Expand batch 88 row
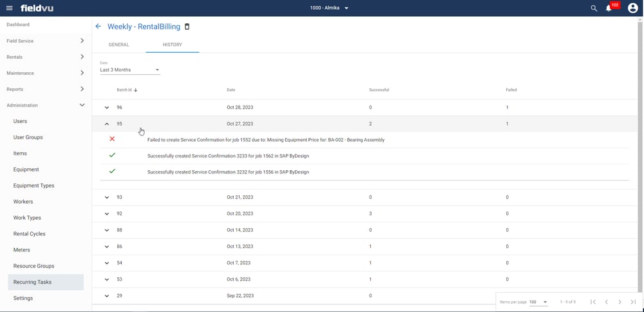This screenshot has height=312, width=644. click(x=107, y=230)
